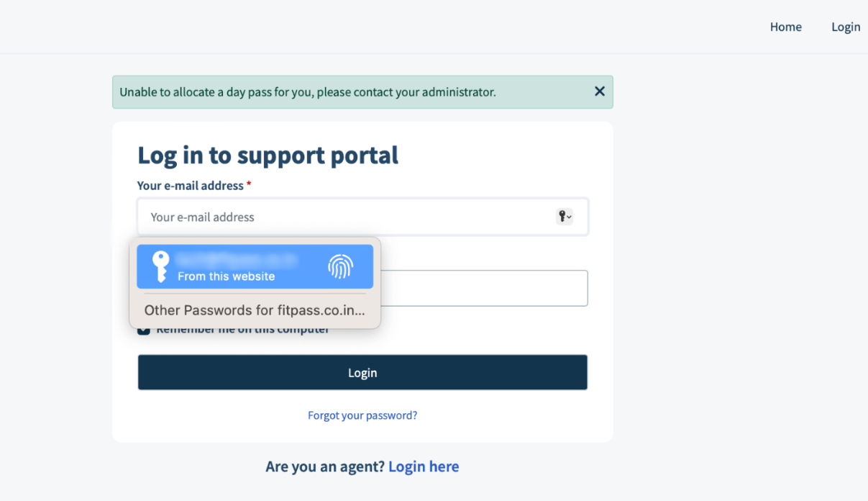Focus the password field behind the popup
Screen dimensions: 868x501
pos(484,288)
